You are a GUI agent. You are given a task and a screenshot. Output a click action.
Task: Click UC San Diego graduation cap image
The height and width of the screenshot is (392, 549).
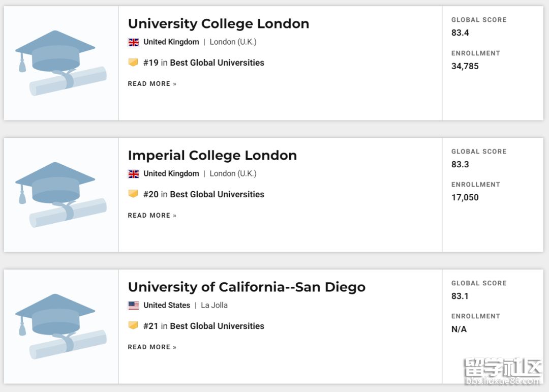pyautogui.click(x=61, y=326)
